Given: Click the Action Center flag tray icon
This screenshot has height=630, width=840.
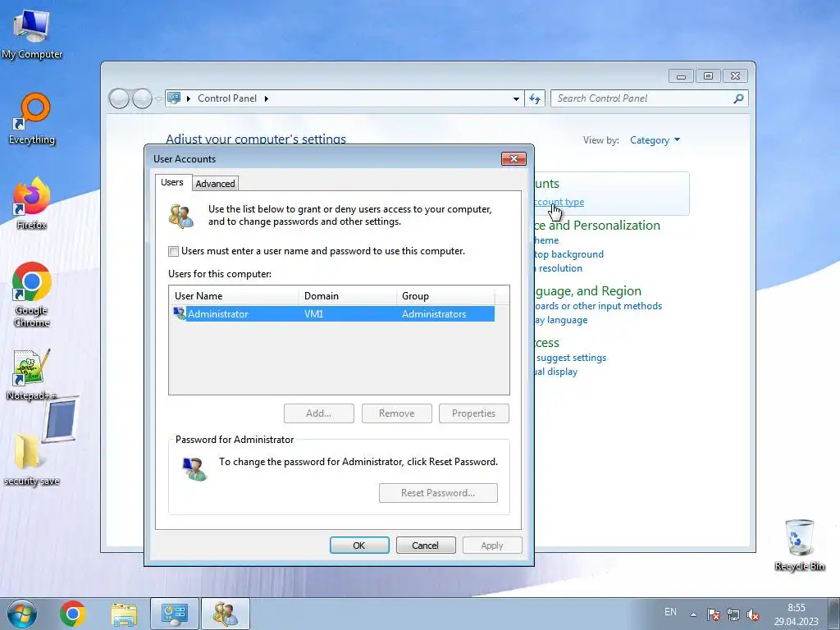Looking at the screenshot, I should tap(713, 614).
